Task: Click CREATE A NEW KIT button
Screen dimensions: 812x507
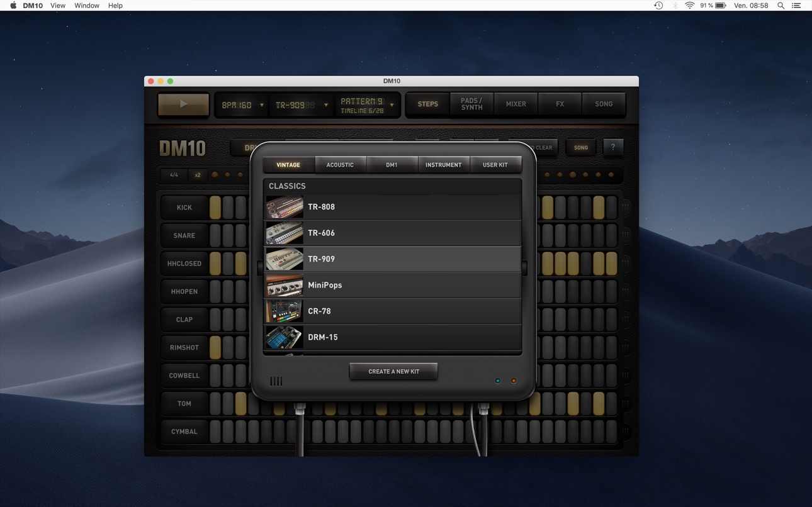Action: click(393, 371)
